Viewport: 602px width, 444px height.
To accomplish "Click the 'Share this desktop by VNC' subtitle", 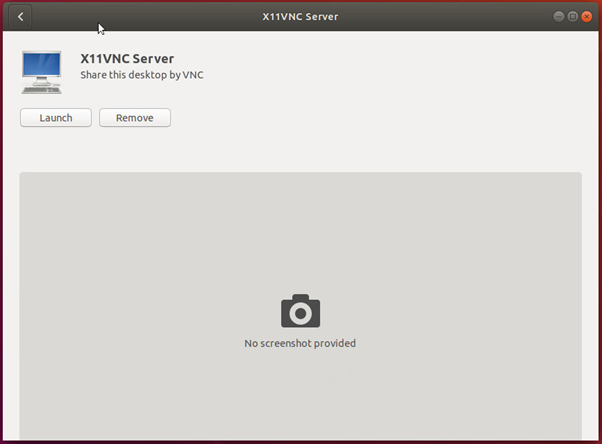I will [142, 75].
